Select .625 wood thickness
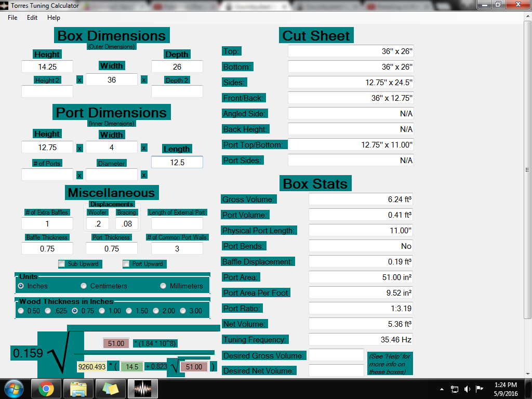Screen dimensions: 532x399 [48, 311]
